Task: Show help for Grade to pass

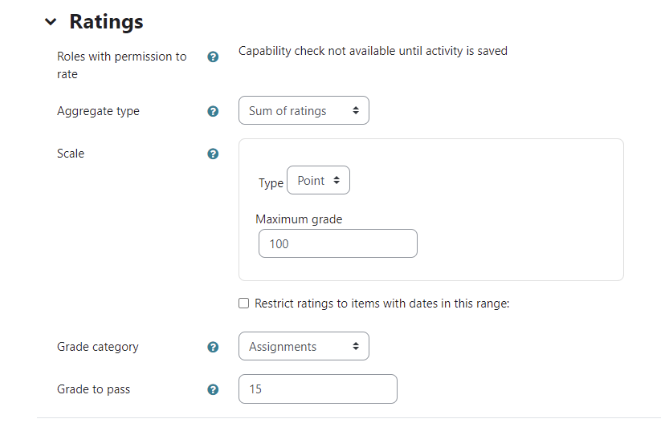Action: click(x=212, y=389)
